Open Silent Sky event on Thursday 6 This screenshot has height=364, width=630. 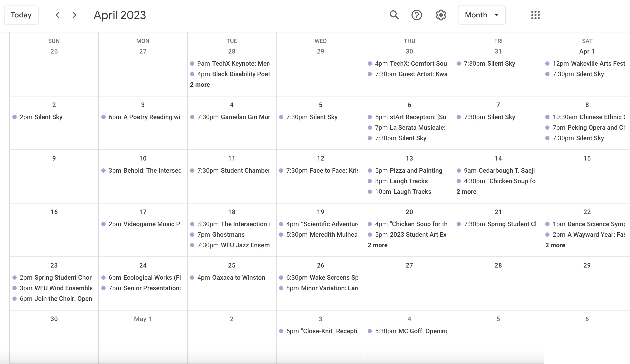point(397,138)
